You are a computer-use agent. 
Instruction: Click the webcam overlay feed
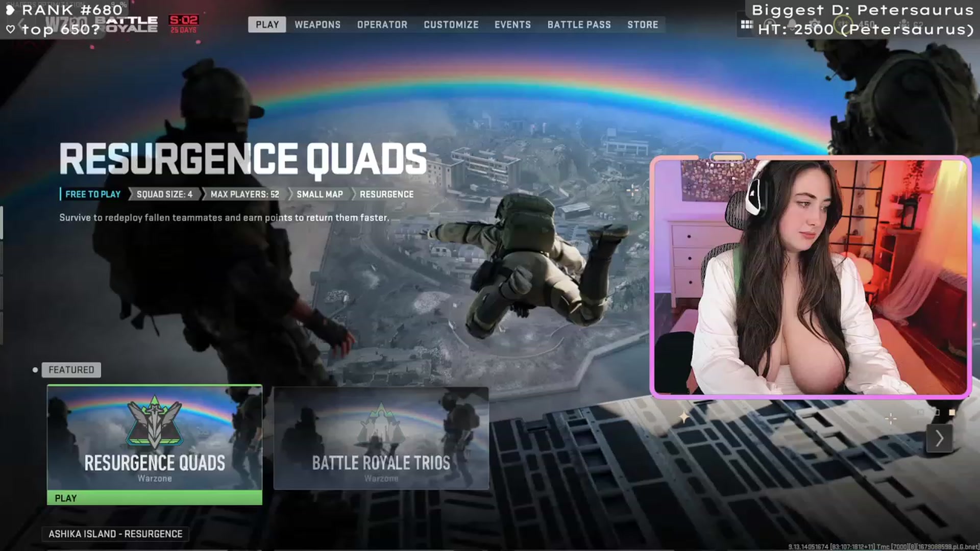(811, 277)
